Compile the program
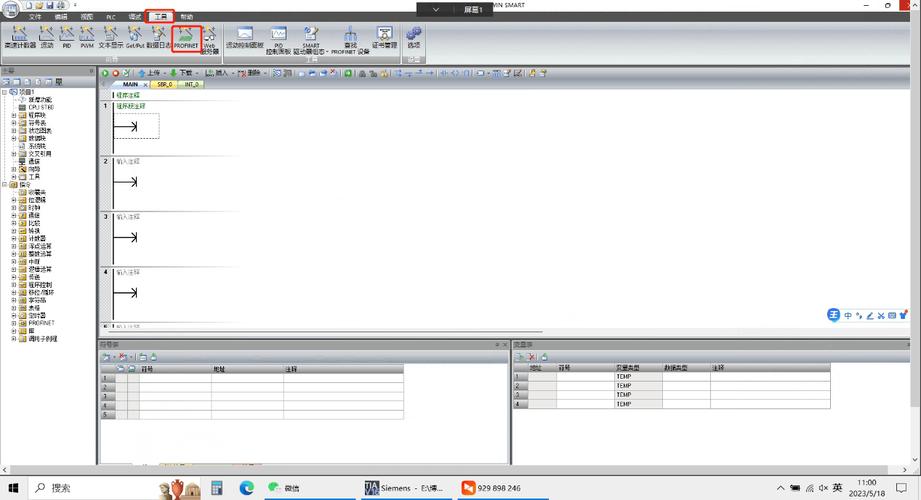Screen dimensions: 921x500 click(126, 73)
